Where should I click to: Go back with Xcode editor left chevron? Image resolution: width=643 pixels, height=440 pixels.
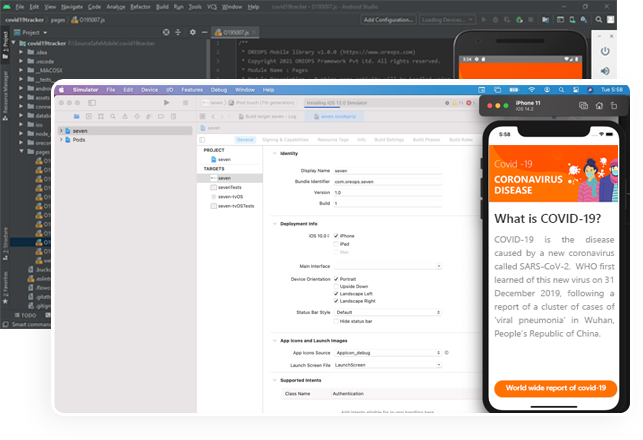click(x=213, y=116)
